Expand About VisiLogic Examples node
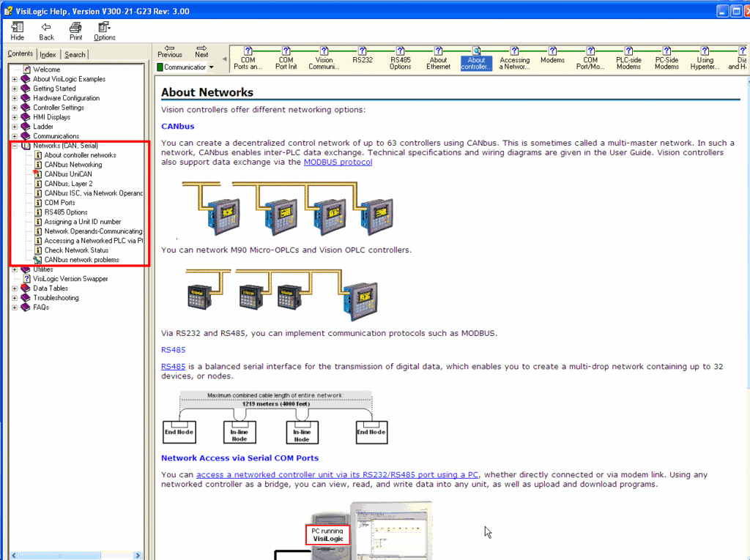This screenshot has height=560, width=750. (x=15, y=79)
